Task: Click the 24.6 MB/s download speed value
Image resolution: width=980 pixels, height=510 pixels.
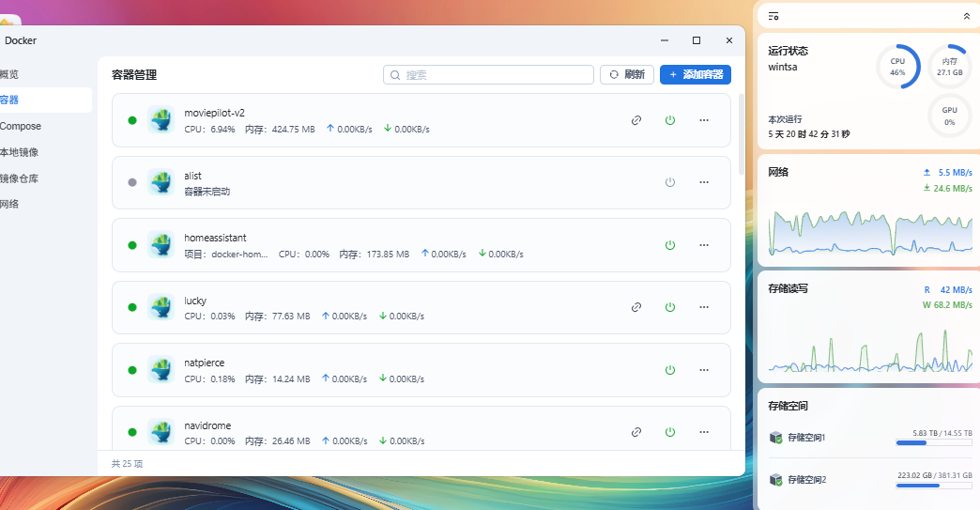Action: point(953,188)
